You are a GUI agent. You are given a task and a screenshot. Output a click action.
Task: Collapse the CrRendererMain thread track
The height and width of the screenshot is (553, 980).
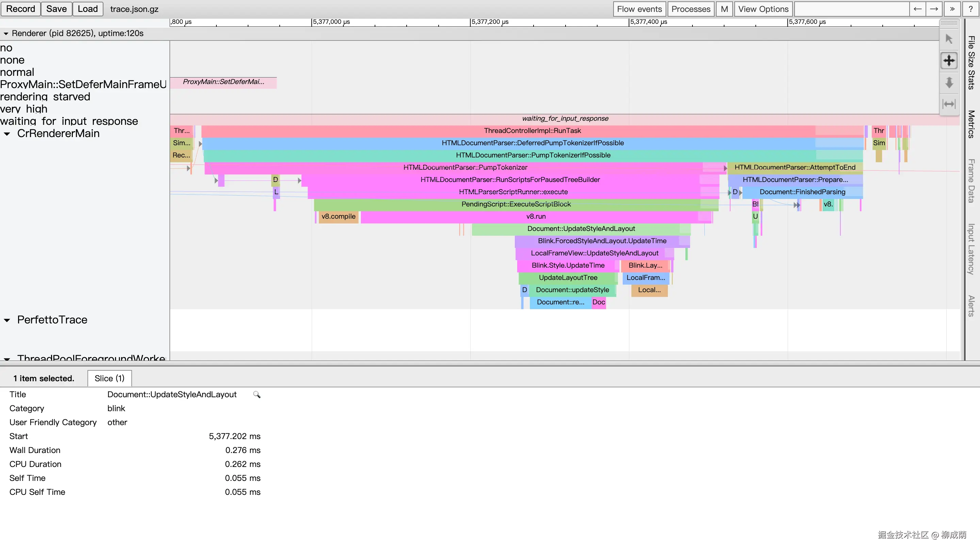[7, 134]
